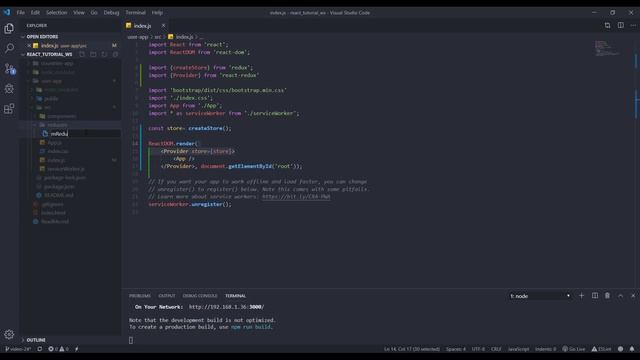Open the terminal selector dropdown '1: node'
The image size is (640, 360).
(540, 296)
